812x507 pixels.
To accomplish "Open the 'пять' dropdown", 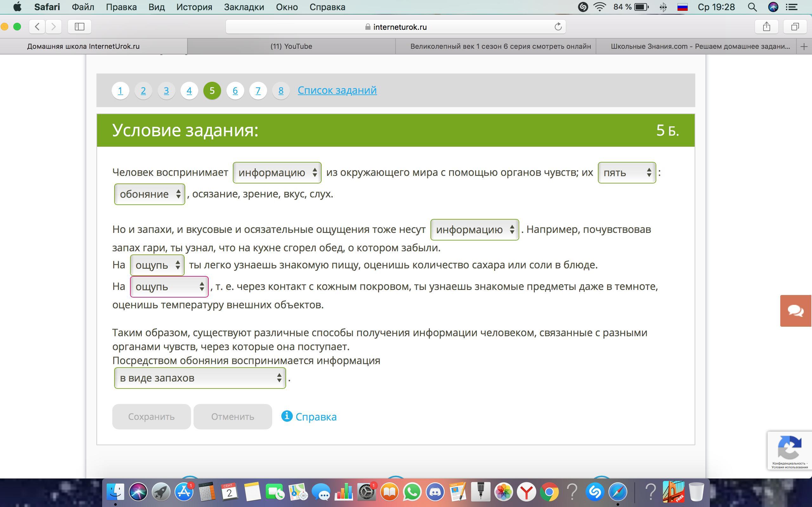I will [x=626, y=173].
